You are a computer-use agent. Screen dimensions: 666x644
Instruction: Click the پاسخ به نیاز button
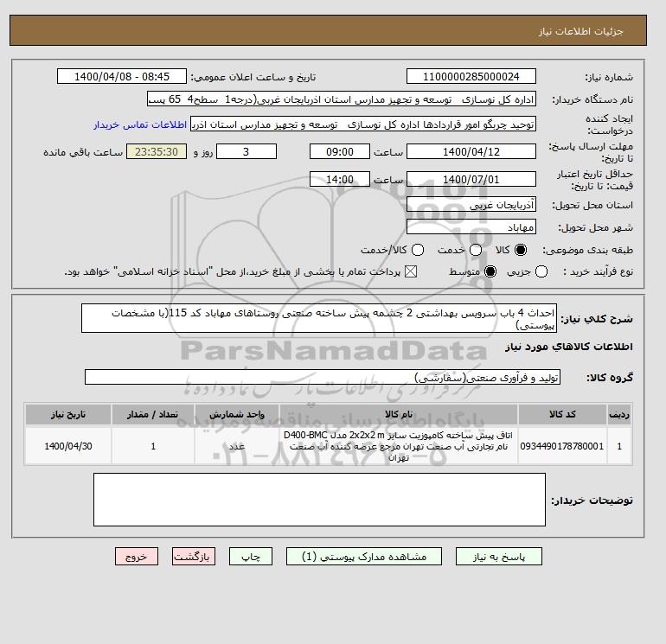click(499, 556)
